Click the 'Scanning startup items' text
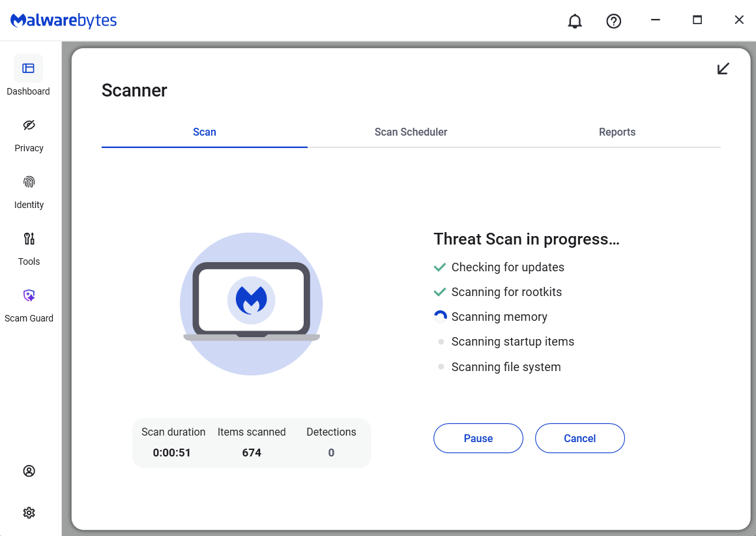This screenshot has width=756, height=536. [513, 342]
